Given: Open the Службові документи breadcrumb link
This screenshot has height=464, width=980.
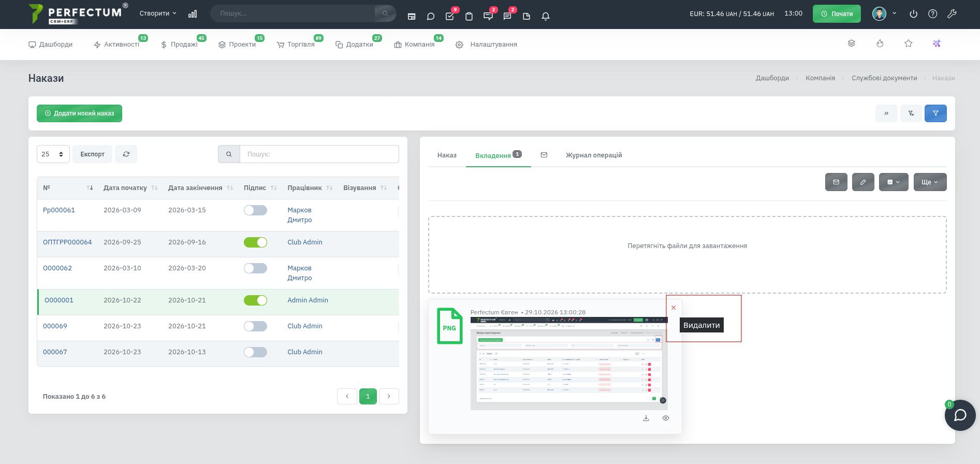Looking at the screenshot, I should point(884,78).
